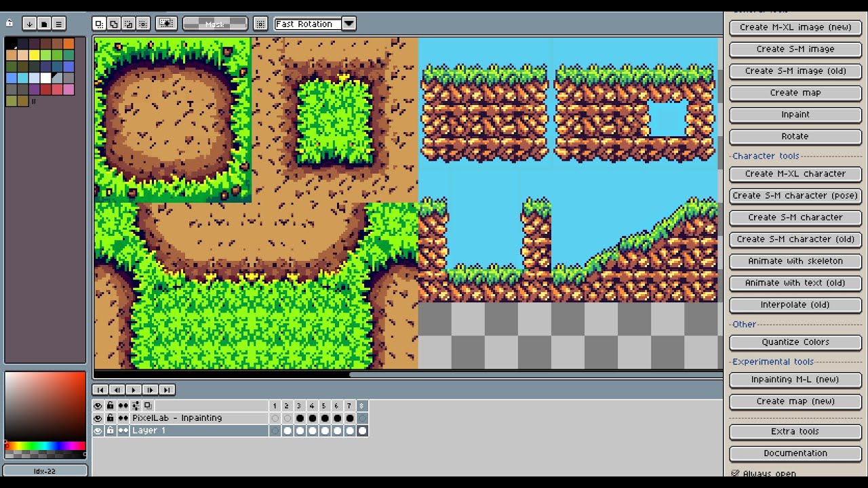Click the palette presets folder button
Viewport: 868px width, 488px height.
coord(44,24)
